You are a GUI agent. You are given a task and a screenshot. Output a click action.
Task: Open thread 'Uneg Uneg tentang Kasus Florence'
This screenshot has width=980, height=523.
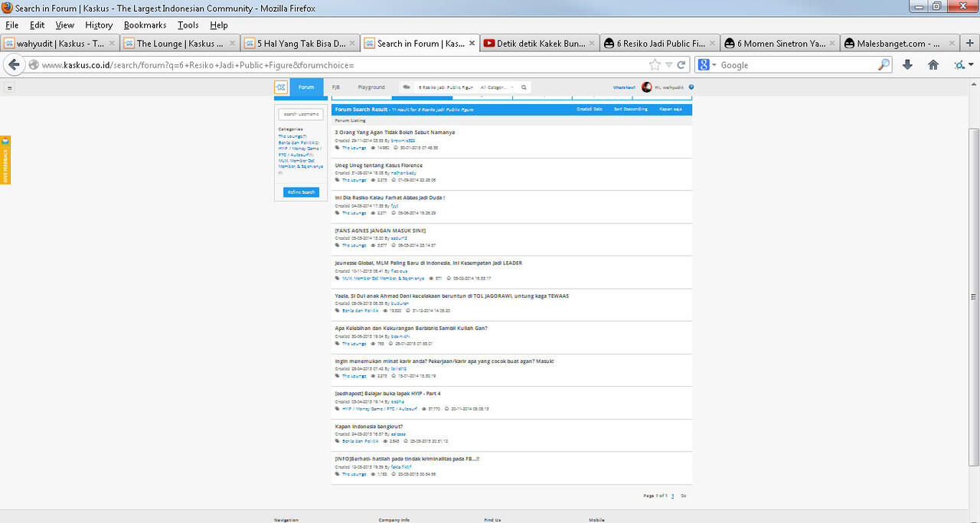[x=379, y=165]
